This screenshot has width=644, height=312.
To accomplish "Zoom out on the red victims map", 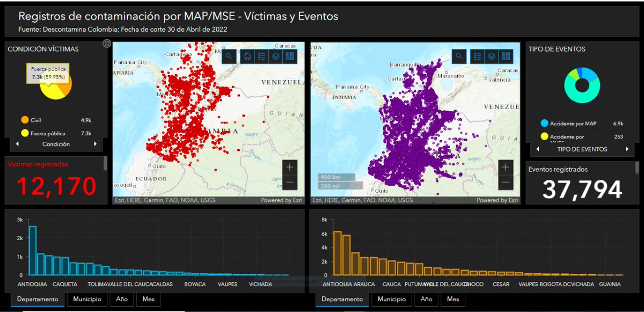I will point(290,183).
